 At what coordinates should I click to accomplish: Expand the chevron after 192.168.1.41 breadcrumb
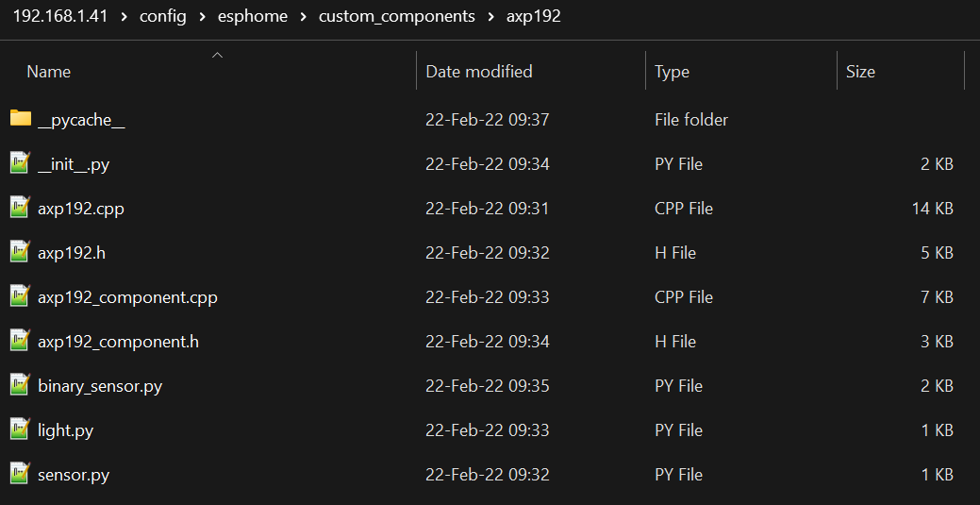(125, 16)
